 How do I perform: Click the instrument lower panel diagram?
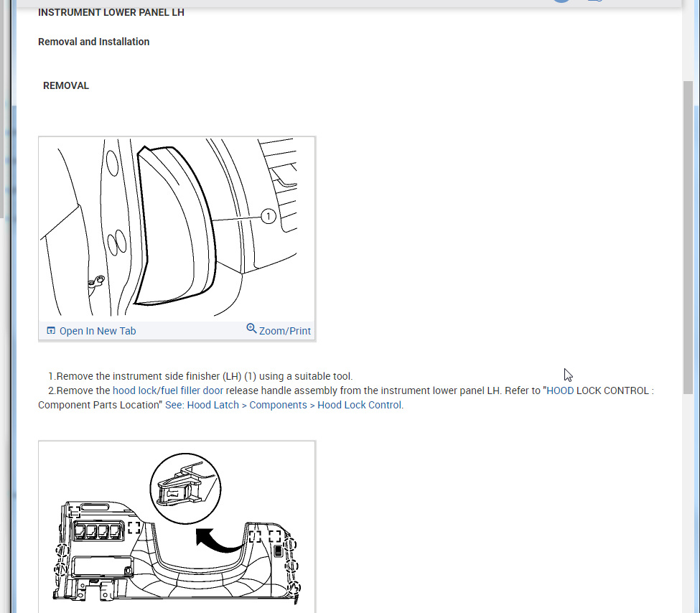[177, 528]
